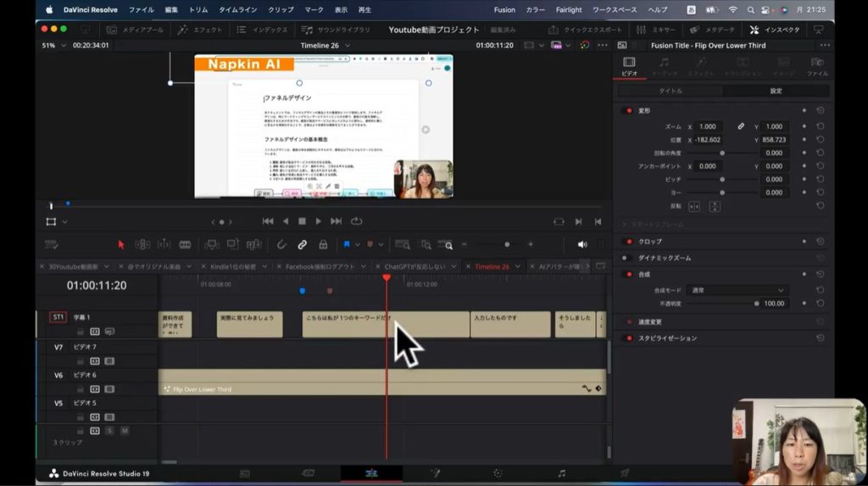The image size is (868, 486).
Task: Add a blue flag to the clip
Action: point(346,244)
